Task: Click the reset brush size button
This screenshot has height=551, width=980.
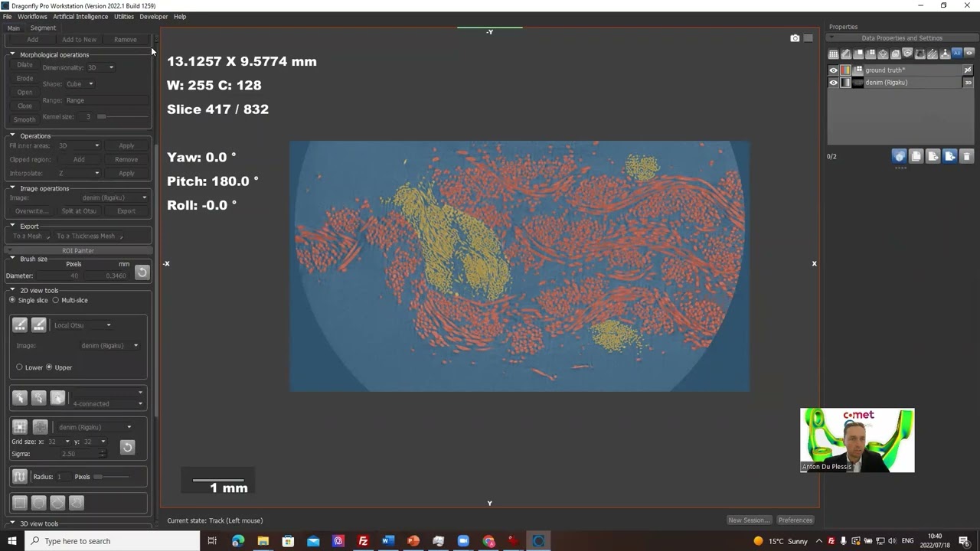Action: 142,272
